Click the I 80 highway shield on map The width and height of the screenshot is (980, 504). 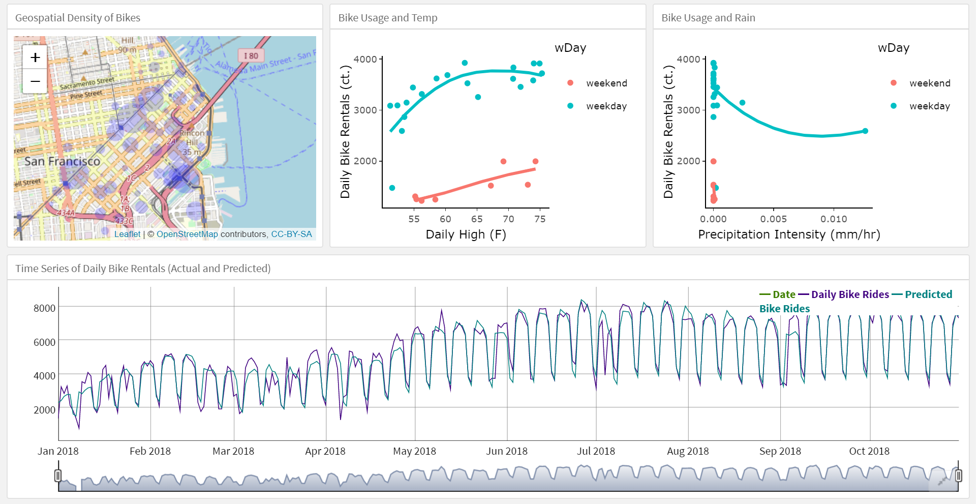(x=251, y=55)
